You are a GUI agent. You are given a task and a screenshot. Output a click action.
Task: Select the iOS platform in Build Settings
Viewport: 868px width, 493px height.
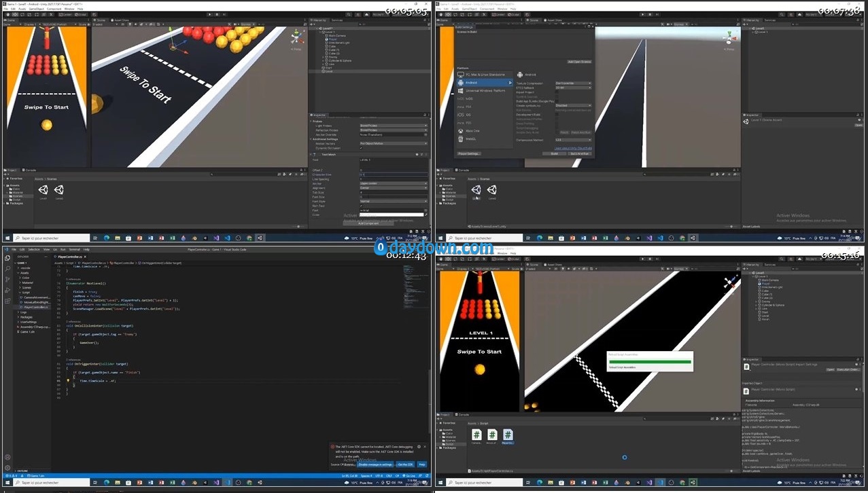coord(485,115)
